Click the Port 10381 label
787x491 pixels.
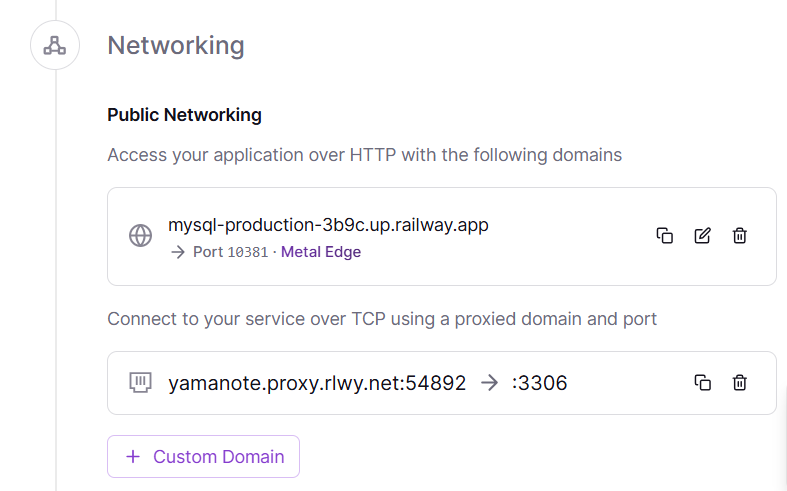tap(230, 252)
